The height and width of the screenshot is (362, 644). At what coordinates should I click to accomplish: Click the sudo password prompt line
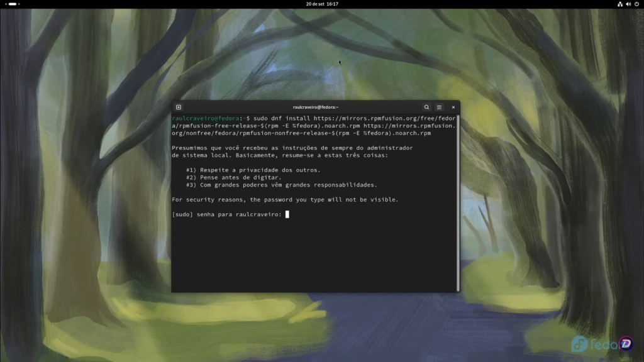(230, 214)
